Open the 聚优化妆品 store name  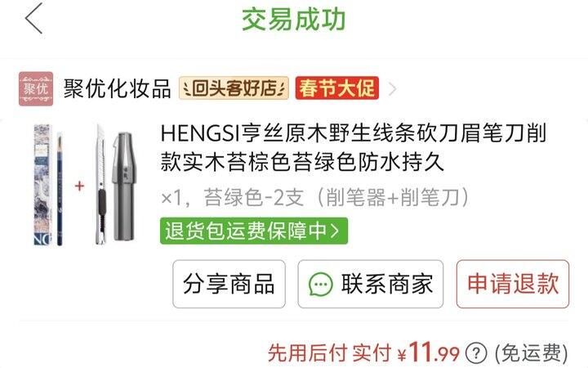118,88
